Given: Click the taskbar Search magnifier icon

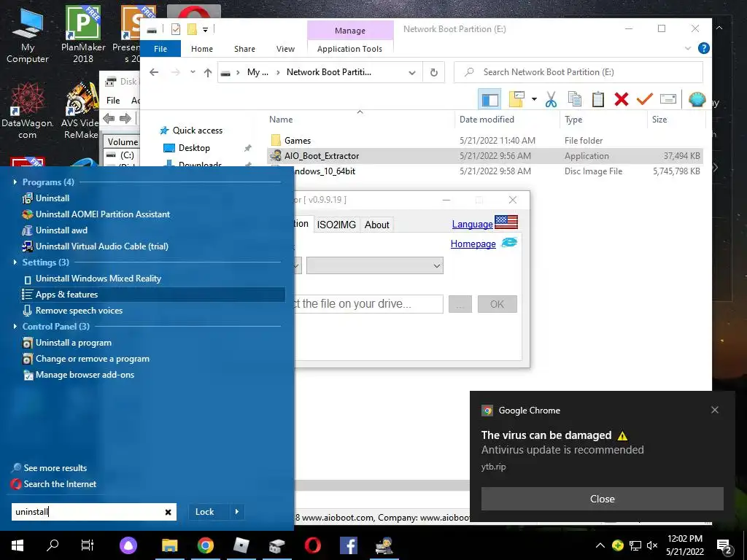Looking at the screenshot, I should point(53,545).
